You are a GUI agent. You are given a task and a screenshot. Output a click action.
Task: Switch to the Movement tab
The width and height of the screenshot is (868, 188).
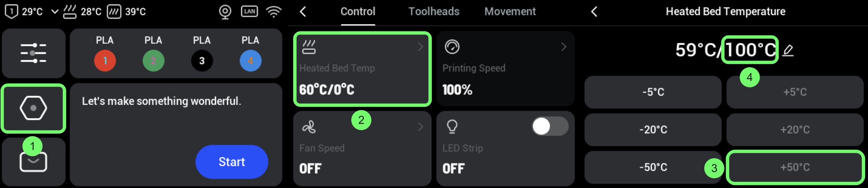pyautogui.click(x=510, y=12)
